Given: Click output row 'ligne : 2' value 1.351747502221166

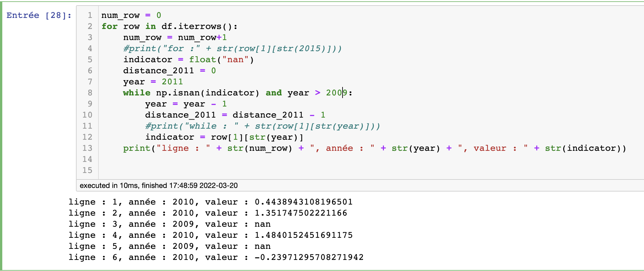Looking at the screenshot, I should (x=208, y=213).
